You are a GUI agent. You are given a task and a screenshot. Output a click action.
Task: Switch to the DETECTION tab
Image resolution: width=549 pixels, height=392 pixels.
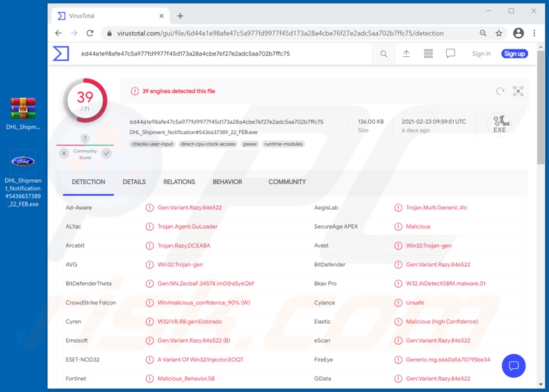click(88, 182)
